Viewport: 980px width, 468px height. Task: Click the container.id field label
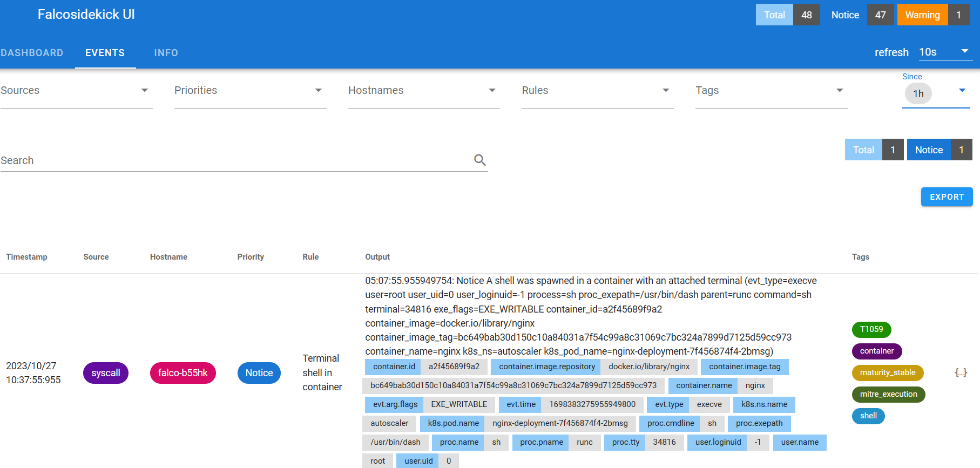point(394,367)
